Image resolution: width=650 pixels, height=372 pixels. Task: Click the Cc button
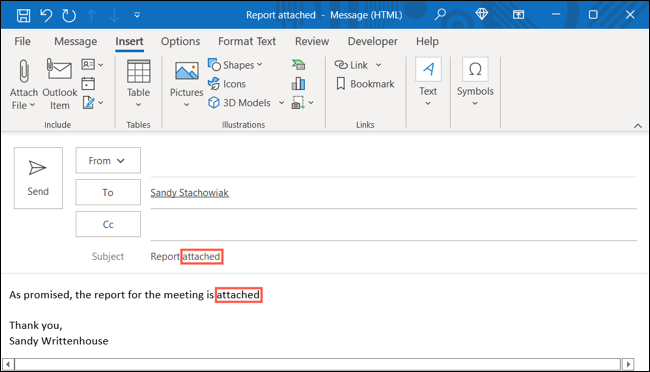pos(108,224)
